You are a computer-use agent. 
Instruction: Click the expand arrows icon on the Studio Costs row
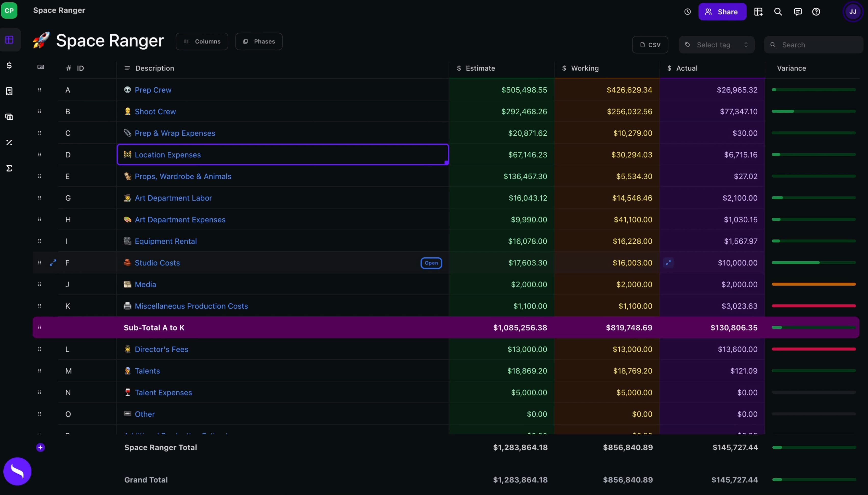(53, 263)
